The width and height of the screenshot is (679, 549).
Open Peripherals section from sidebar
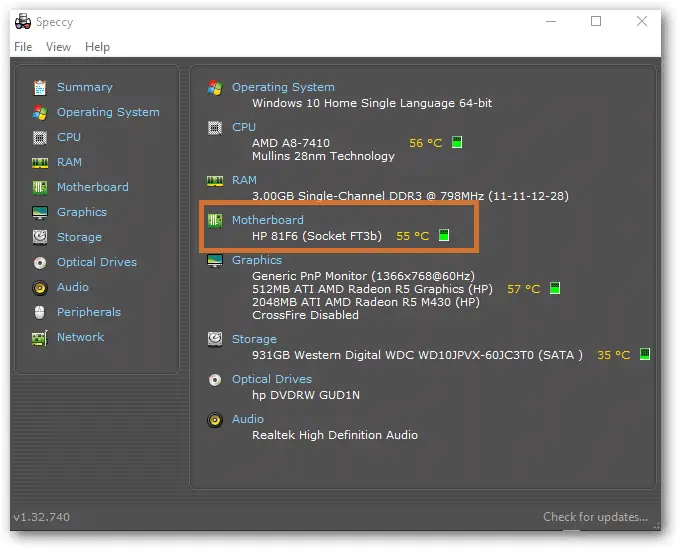[89, 312]
